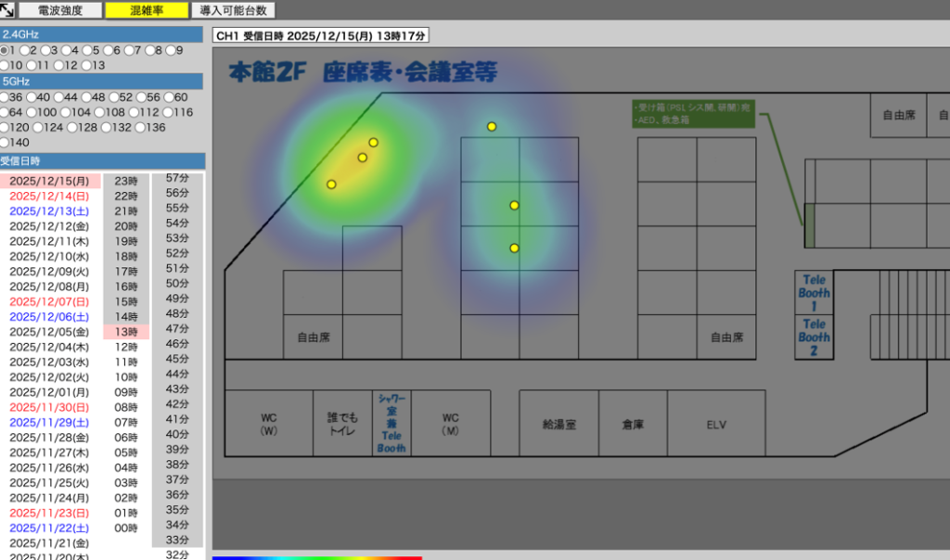
Task: Select 57分 in the minutes list
Action: pos(177,178)
